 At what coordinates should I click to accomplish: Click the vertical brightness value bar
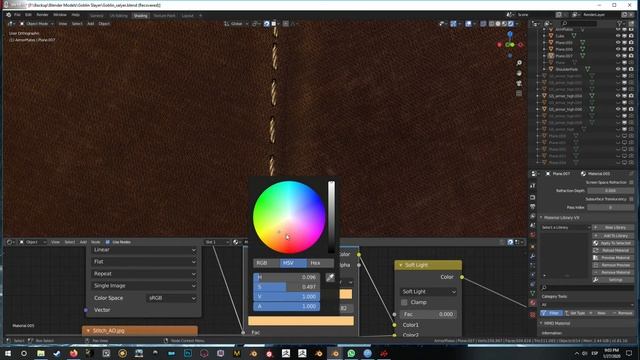coord(331,217)
